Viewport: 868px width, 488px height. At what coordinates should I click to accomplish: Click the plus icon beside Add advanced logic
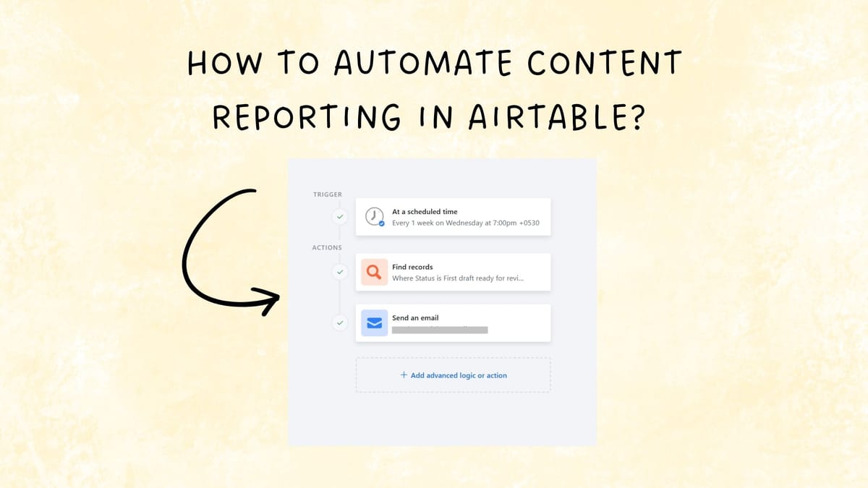click(x=403, y=374)
